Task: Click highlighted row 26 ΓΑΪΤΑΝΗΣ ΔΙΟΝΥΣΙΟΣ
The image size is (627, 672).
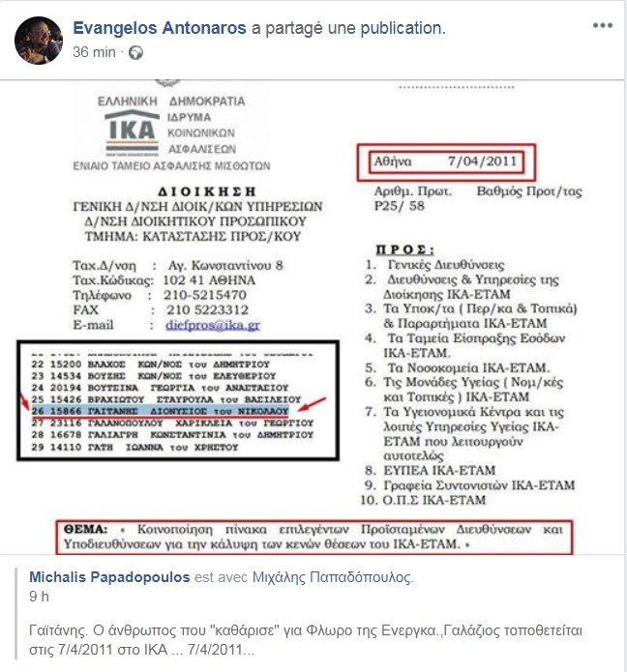Action: coord(160,411)
